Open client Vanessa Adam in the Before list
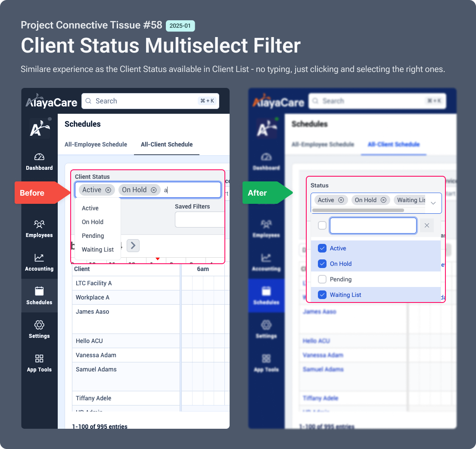Viewport: 476px width, 449px height. 96,355
